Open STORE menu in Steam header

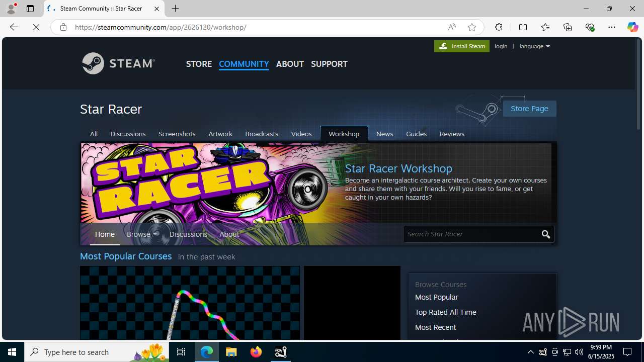(199, 64)
